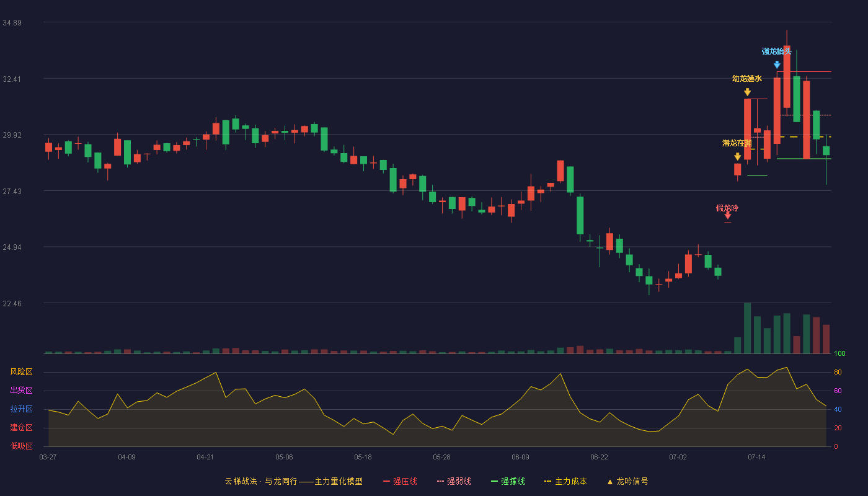The height and width of the screenshot is (496, 868).
Task: Click the 强龙抬头 annotation label
Action: 777,51
